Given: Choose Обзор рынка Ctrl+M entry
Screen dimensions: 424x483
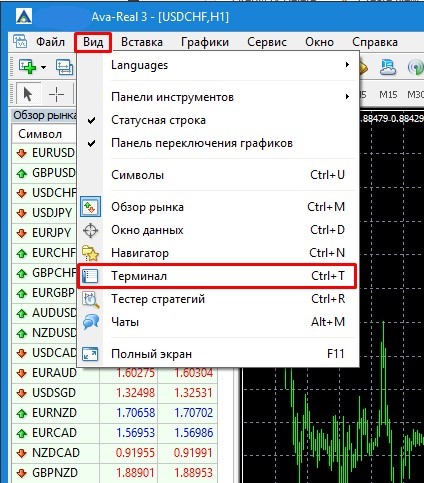Looking at the screenshot, I should point(218,207).
